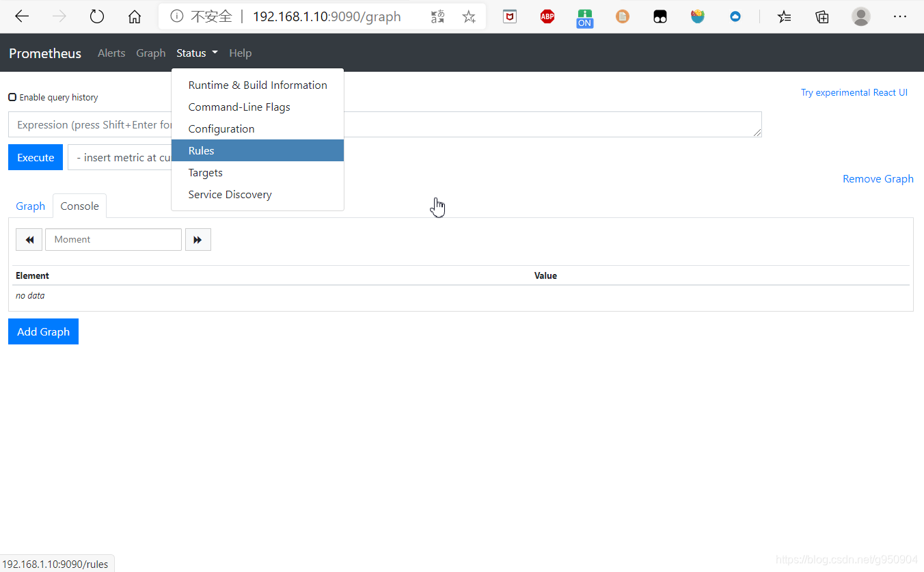Open the user profile avatar
This screenshot has width=924, height=572.
click(x=861, y=16)
